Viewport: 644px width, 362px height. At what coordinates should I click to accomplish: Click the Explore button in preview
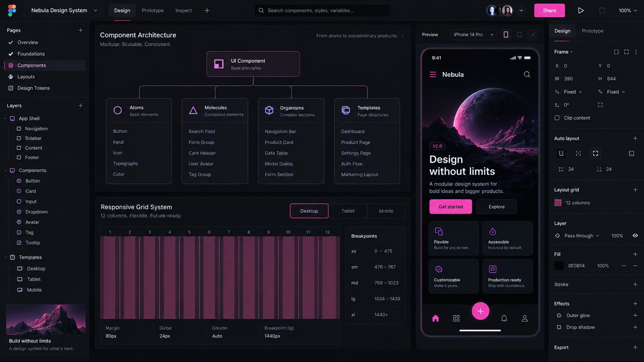[x=497, y=207]
